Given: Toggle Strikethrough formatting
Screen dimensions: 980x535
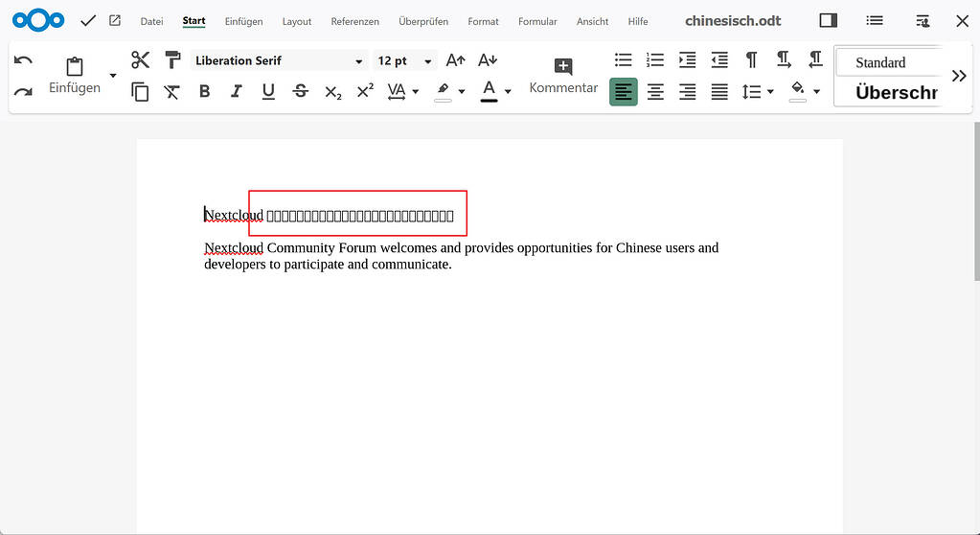Looking at the screenshot, I should pyautogui.click(x=301, y=92).
